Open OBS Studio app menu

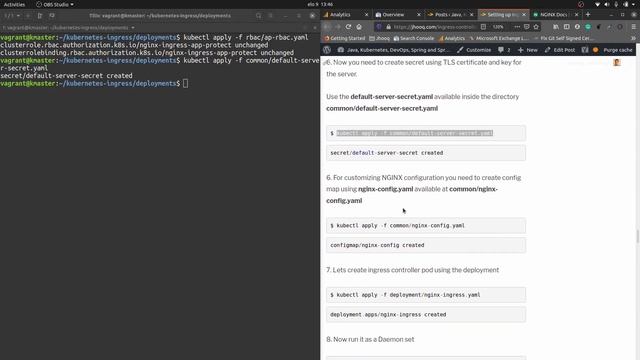[x=55, y=4]
